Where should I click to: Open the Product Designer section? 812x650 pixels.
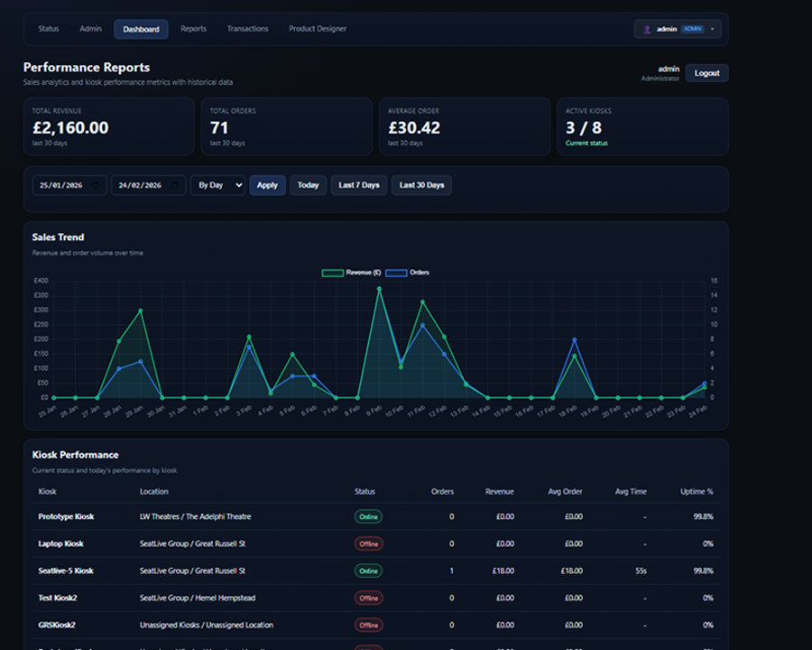(x=318, y=28)
